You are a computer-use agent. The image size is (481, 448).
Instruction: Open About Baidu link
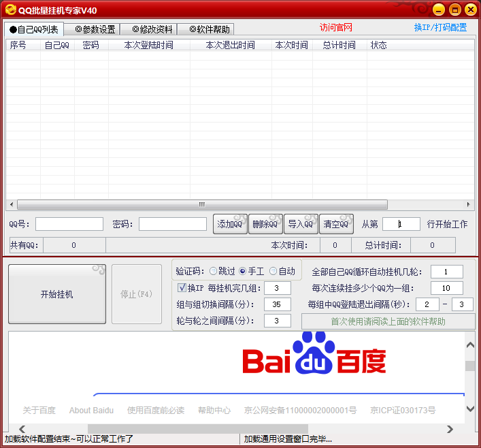91,411
